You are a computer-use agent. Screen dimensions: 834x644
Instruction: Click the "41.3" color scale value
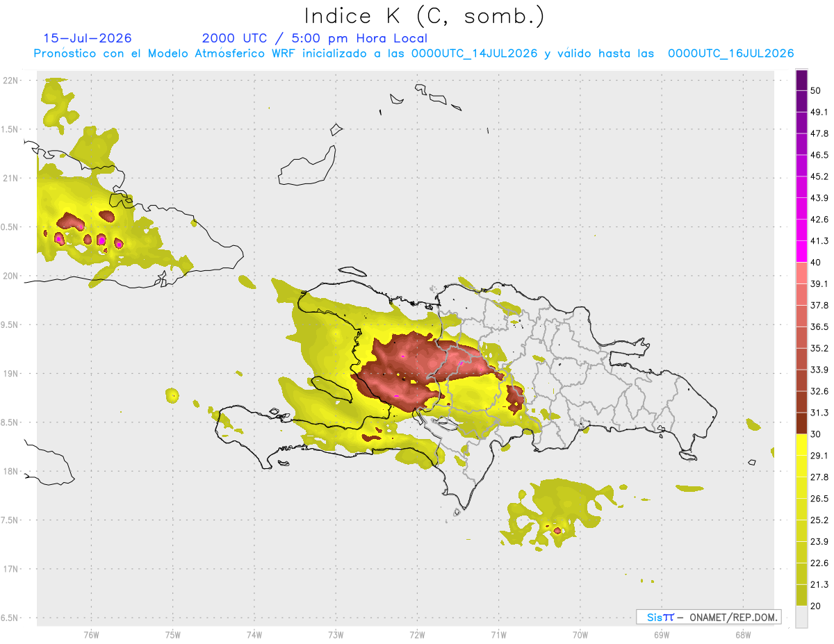click(x=819, y=242)
